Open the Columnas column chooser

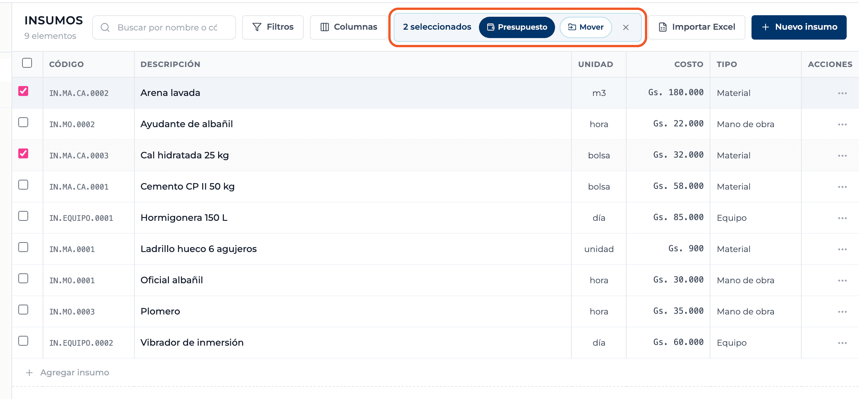coord(349,27)
